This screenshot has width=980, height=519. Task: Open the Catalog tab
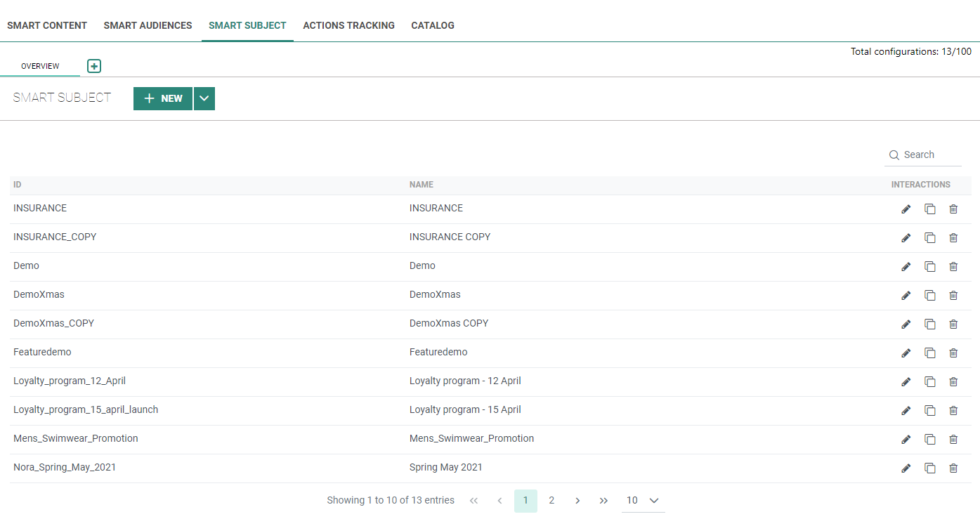(432, 25)
